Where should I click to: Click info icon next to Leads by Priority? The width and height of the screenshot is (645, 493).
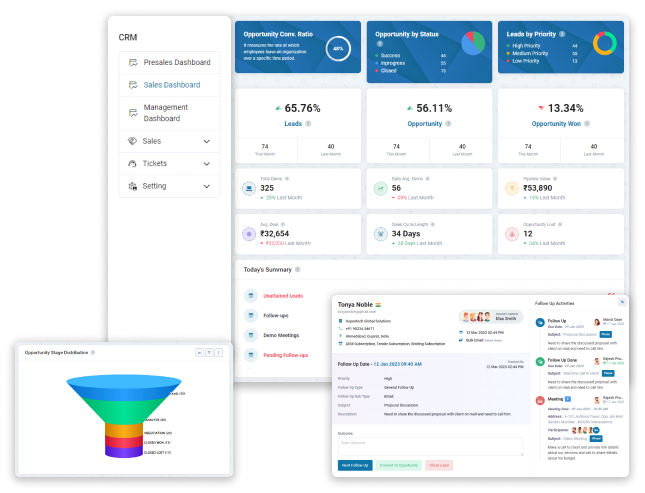tap(562, 34)
